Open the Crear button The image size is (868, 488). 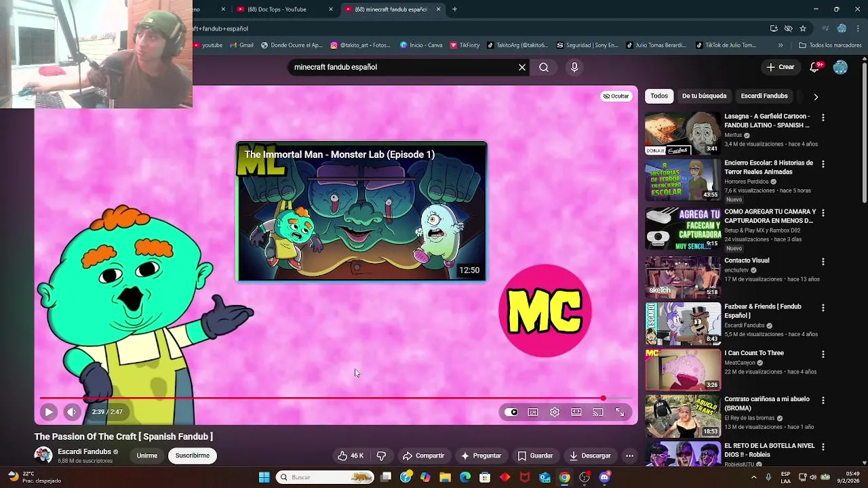click(781, 67)
